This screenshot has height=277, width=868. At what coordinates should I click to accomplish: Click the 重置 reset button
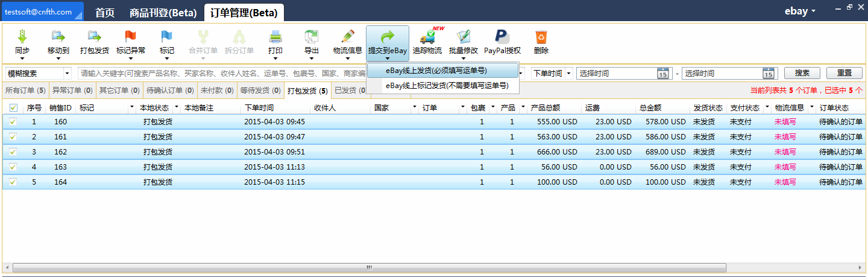[844, 73]
